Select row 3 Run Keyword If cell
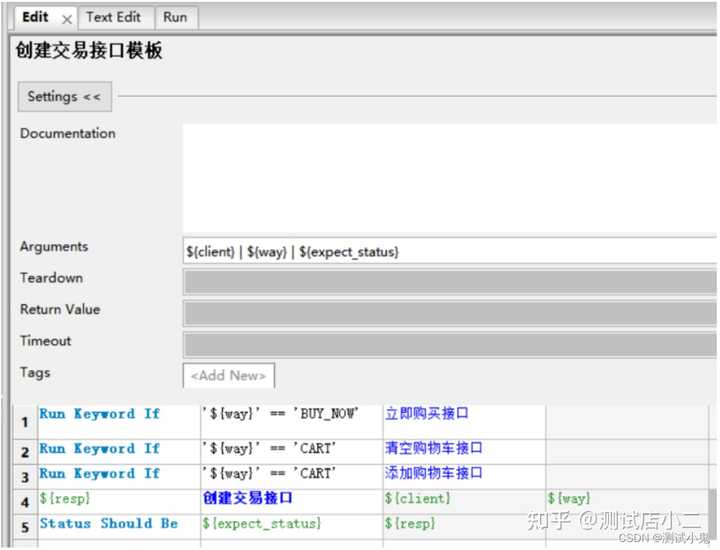 click(119, 477)
